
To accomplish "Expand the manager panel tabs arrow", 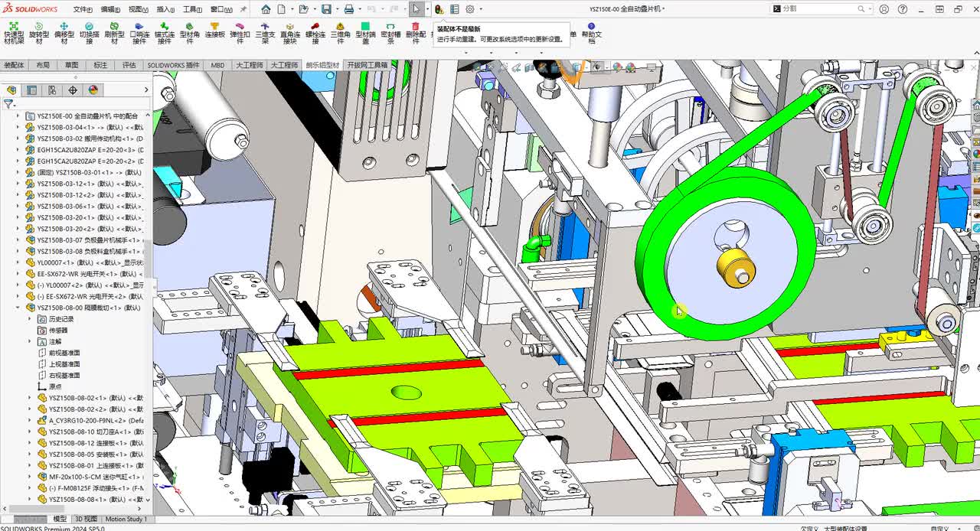I will pyautogui.click(x=147, y=90).
